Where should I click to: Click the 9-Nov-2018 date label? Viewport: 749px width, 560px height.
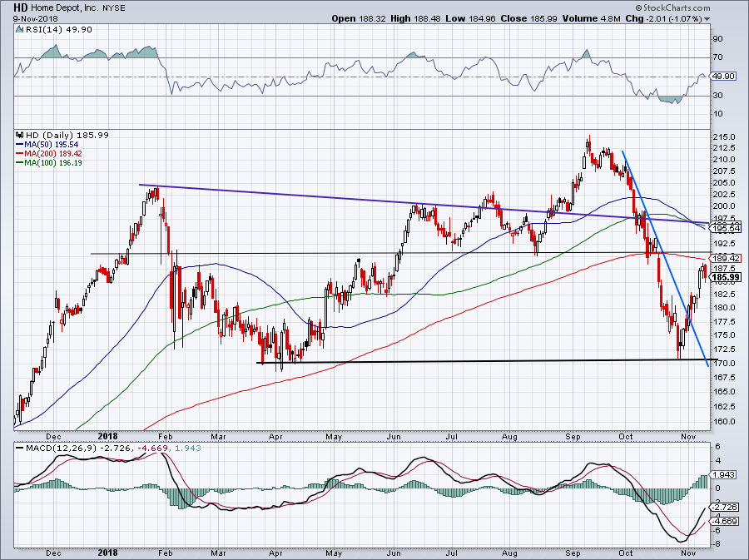[36, 19]
